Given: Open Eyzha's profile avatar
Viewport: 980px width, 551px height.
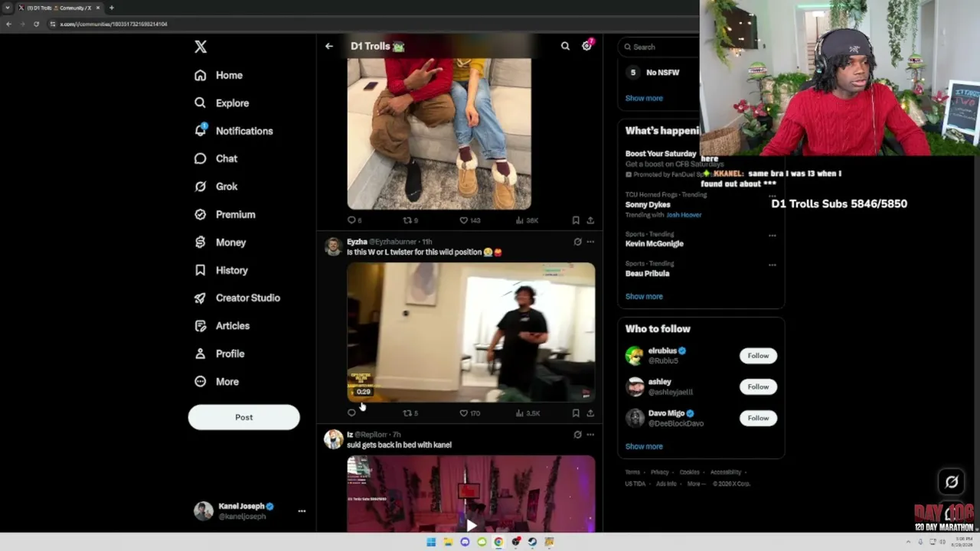Looking at the screenshot, I should (333, 246).
